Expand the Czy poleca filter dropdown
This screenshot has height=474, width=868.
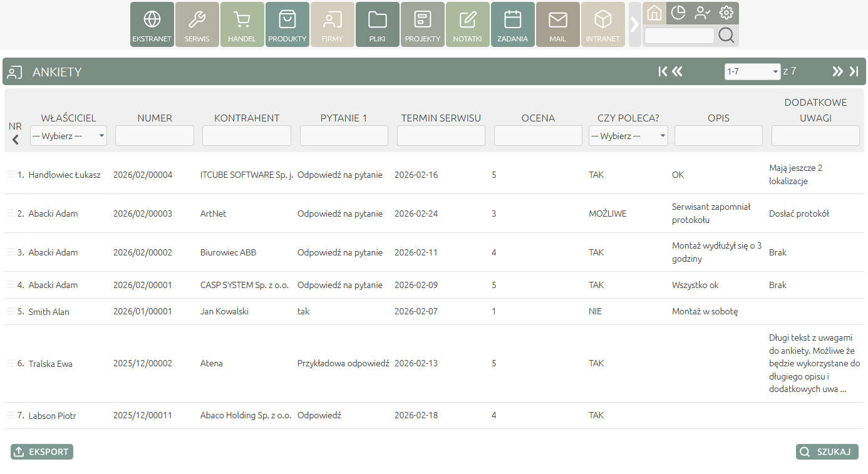628,136
